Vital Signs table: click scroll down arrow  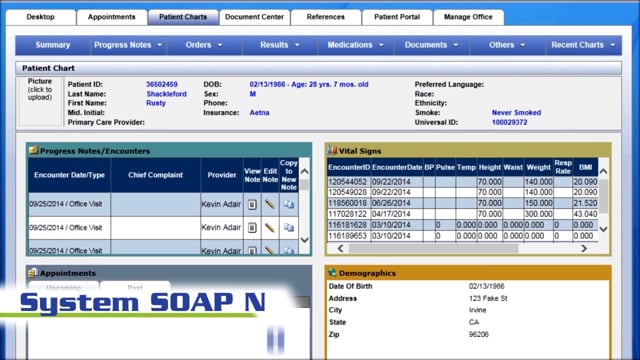point(603,229)
